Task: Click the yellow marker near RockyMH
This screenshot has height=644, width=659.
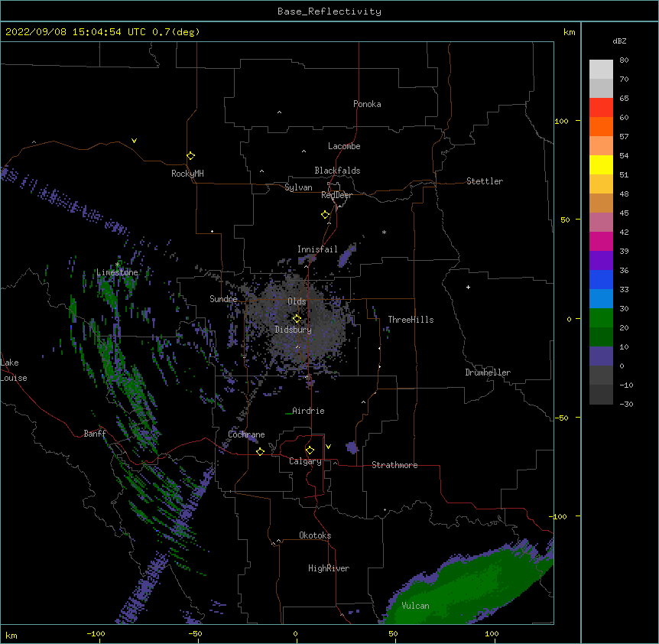Action: [x=190, y=156]
